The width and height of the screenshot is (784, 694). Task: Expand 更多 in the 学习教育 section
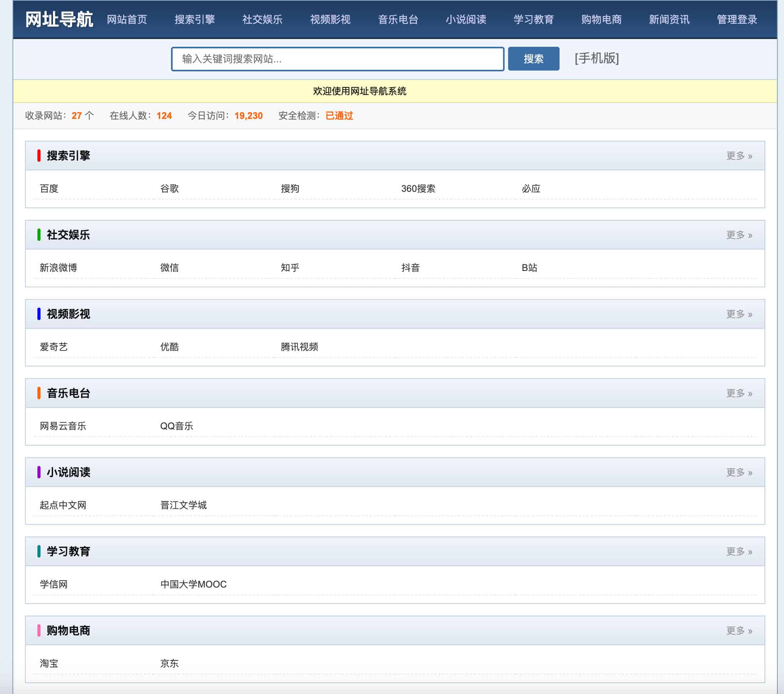tap(739, 552)
